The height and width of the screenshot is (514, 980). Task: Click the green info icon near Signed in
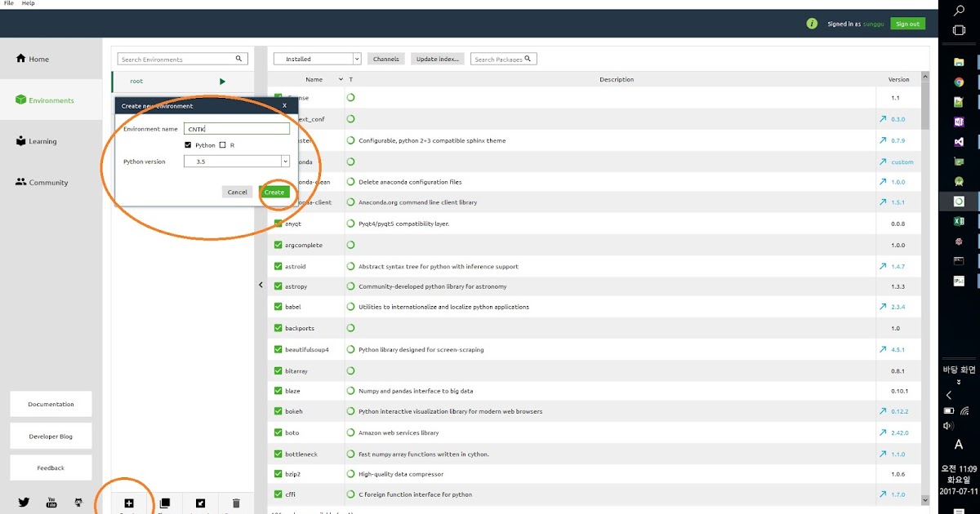coord(812,24)
